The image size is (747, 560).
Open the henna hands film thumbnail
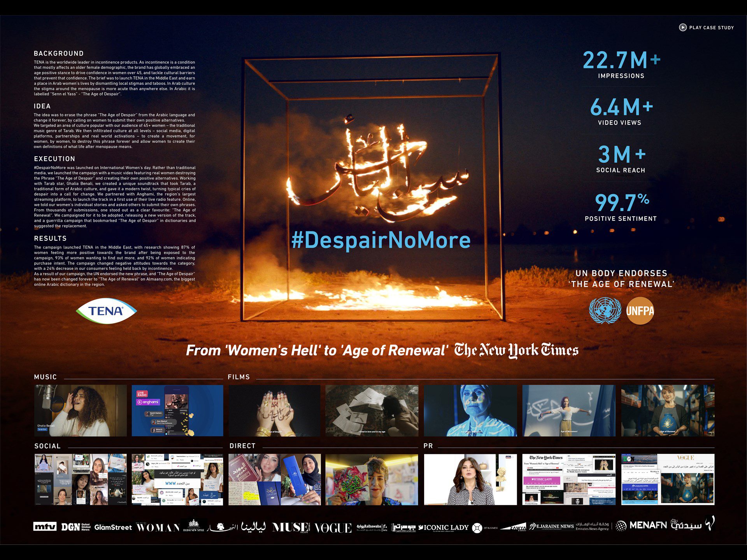(x=275, y=411)
